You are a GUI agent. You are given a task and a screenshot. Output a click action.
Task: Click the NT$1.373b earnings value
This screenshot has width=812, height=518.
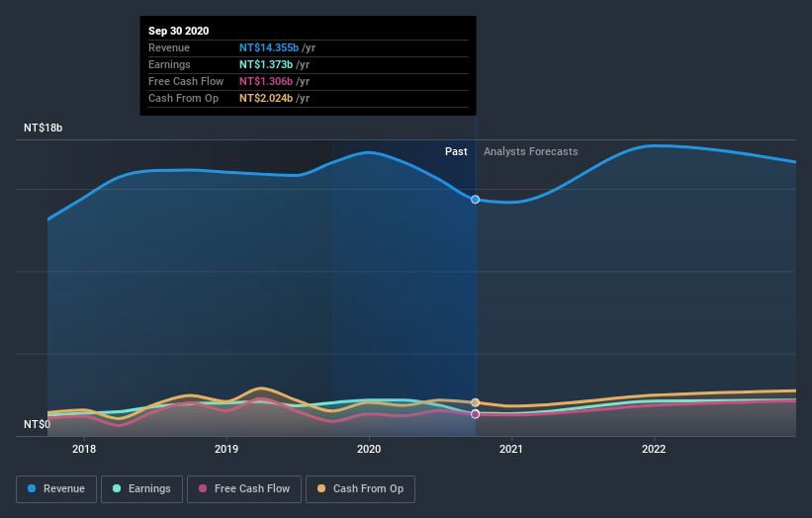coord(266,64)
